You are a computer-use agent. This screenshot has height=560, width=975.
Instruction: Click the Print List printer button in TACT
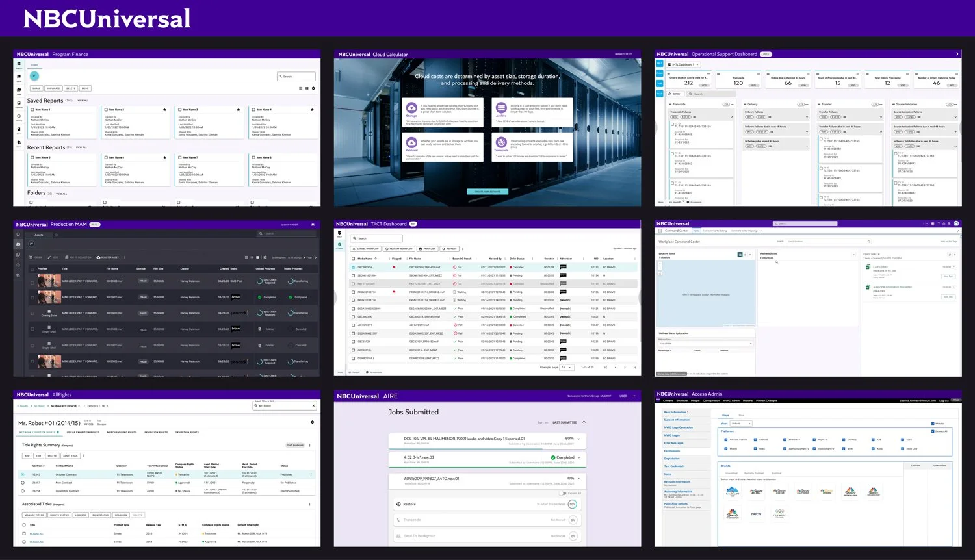pos(428,249)
